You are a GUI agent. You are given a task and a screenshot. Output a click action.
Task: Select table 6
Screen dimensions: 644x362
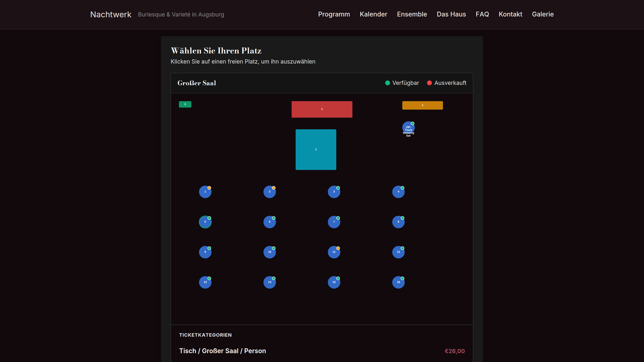coord(270,222)
